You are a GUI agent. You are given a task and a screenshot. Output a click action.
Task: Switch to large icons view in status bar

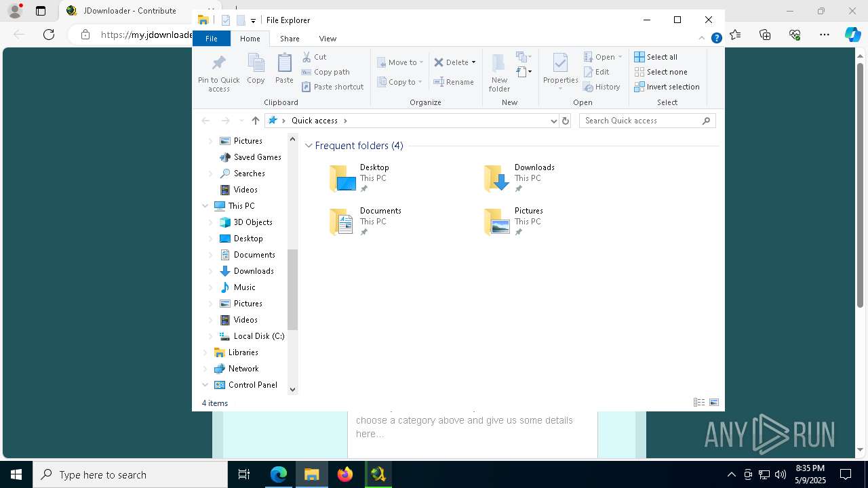[714, 403]
